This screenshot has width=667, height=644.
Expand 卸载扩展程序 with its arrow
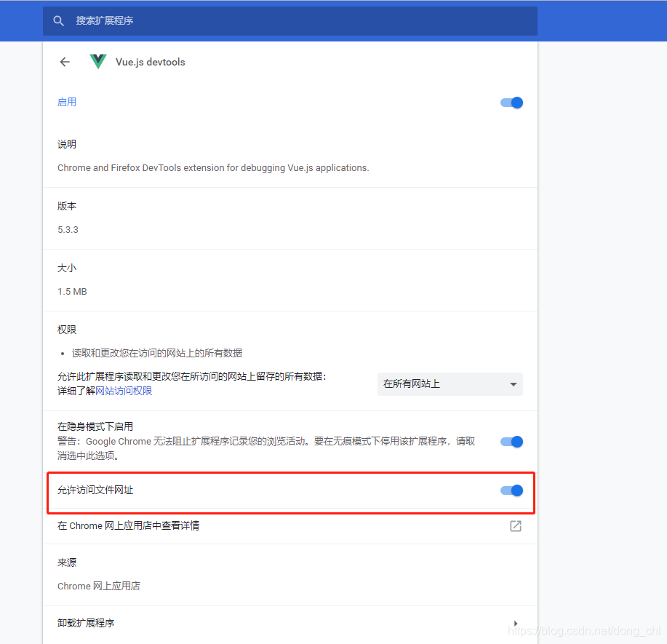[x=516, y=623]
